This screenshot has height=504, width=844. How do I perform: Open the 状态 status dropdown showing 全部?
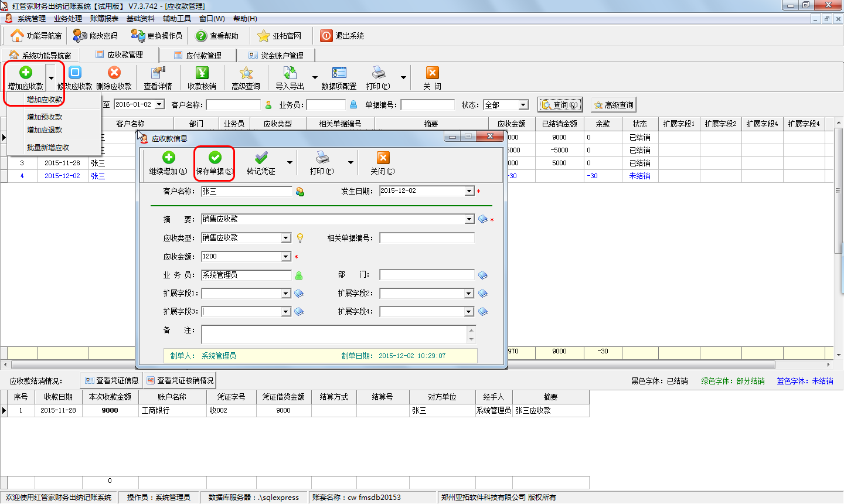click(x=523, y=105)
